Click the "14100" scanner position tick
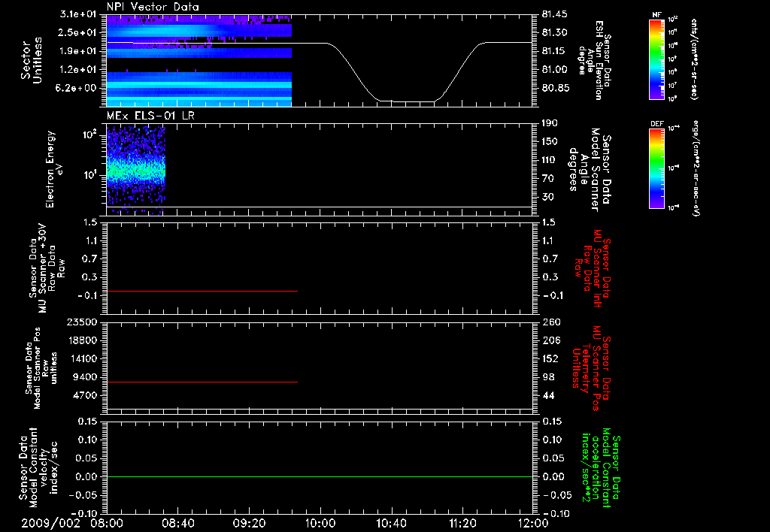 (x=83, y=358)
